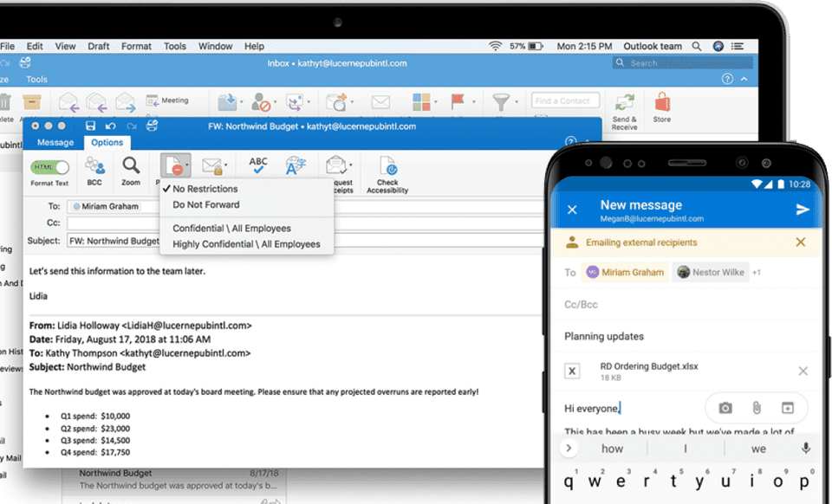Click the camera icon in phone composer

tap(725, 408)
